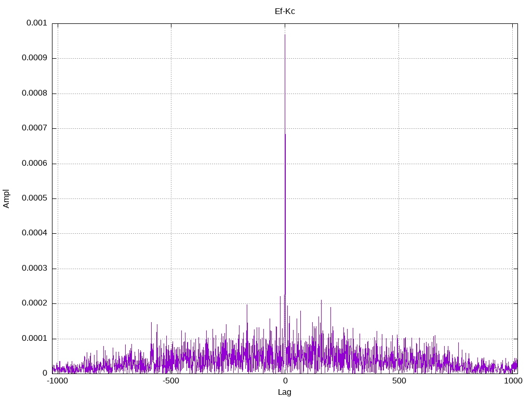This screenshot has height=399, width=532.
Task: Click the 0.0007 y-axis tick label
Action: coord(34,128)
